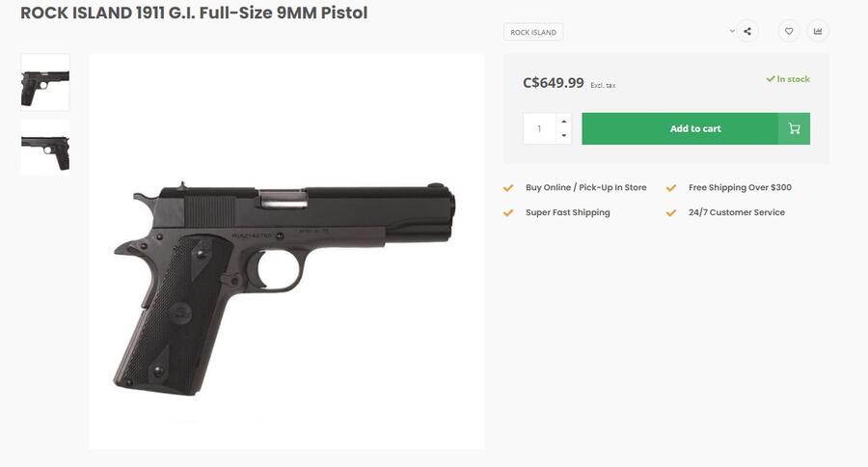Screen dimensions: 868x467
Task: Click the product title heading
Action: click(x=194, y=14)
